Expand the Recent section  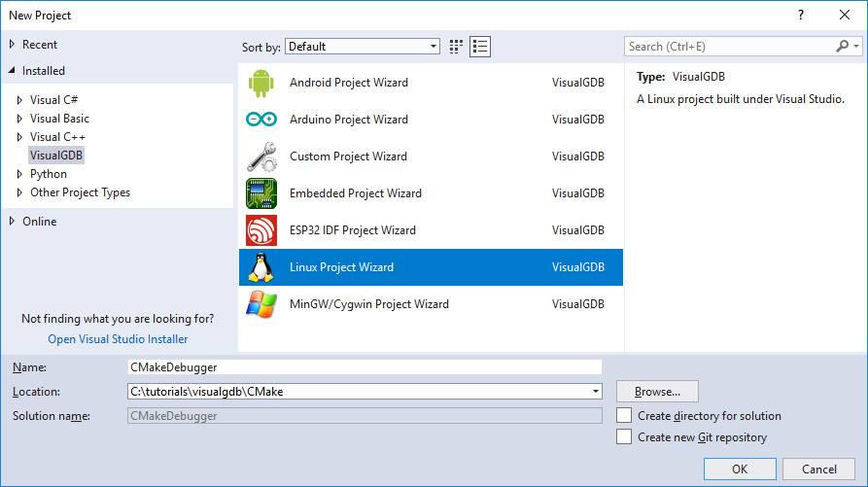(x=13, y=45)
